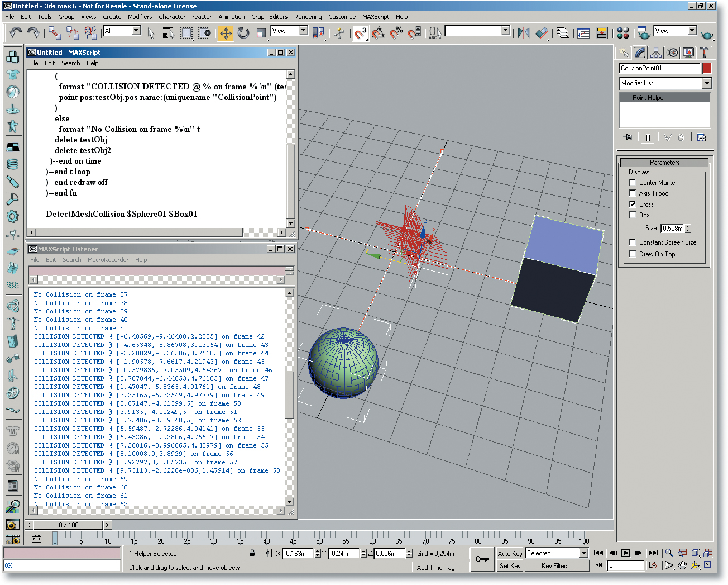728x585 pixels.
Task: Open MacroRecorder menu in Listener window
Action: pos(108,260)
